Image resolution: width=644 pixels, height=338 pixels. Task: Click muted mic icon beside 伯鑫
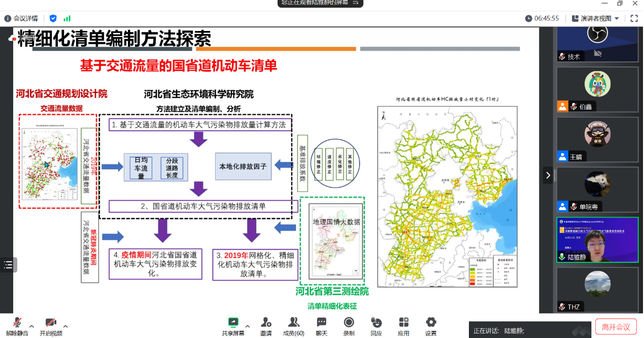tap(573, 107)
